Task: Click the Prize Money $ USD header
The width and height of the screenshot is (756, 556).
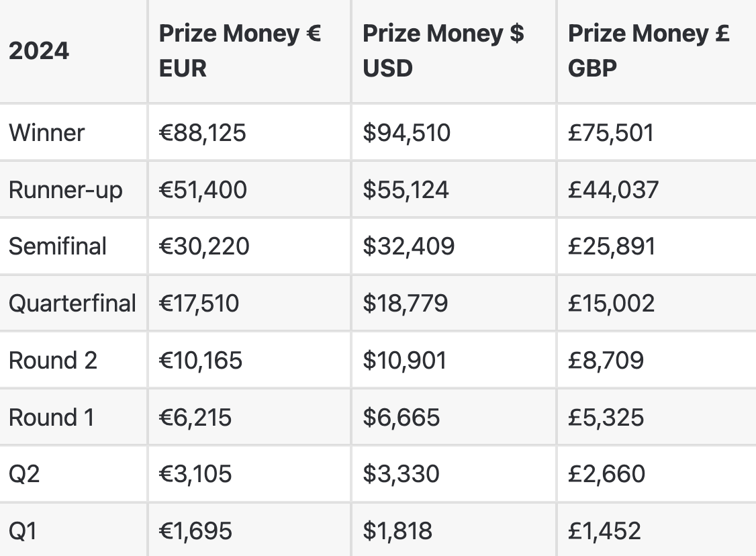Action: 443,51
